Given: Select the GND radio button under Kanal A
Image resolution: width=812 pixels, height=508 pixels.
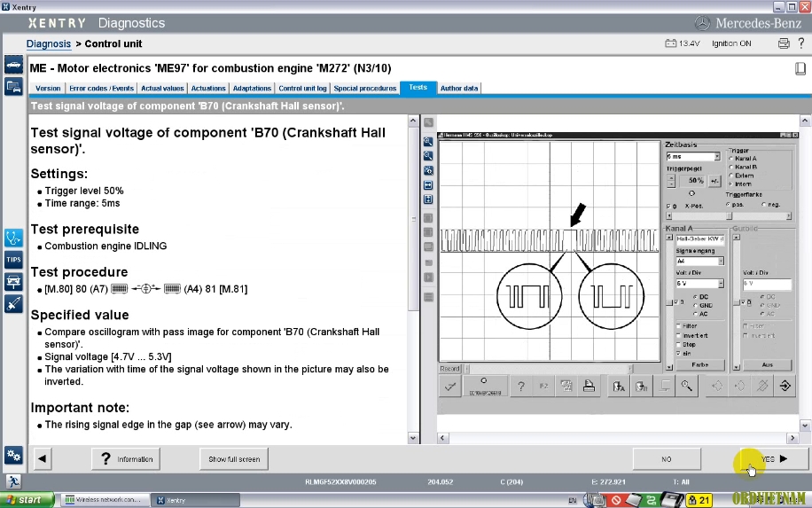Looking at the screenshot, I should (x=695, y=306).
